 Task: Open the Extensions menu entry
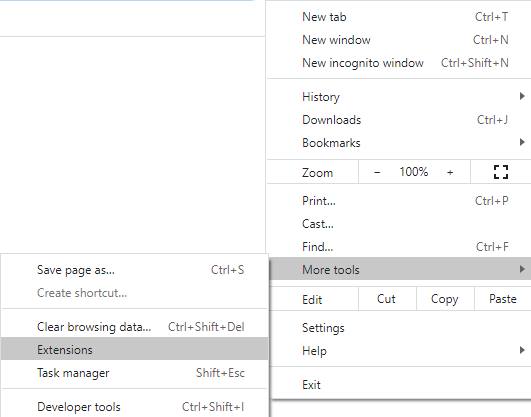pos(134,349)
